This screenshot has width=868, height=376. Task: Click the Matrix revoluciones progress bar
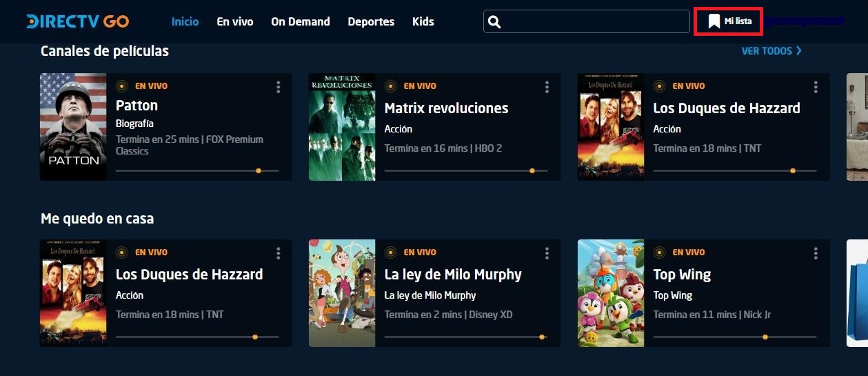(466, 170)
